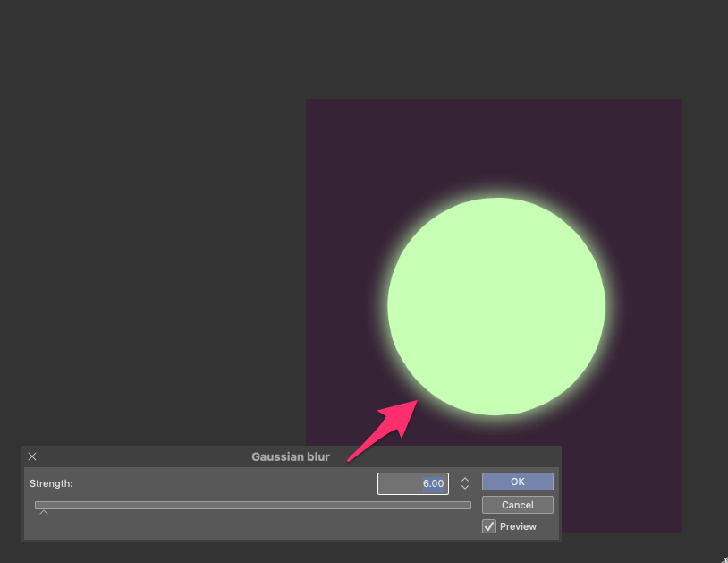Cancel the Gaussian blur dialog
Screen dimensions: 728x563
point(517,505)
